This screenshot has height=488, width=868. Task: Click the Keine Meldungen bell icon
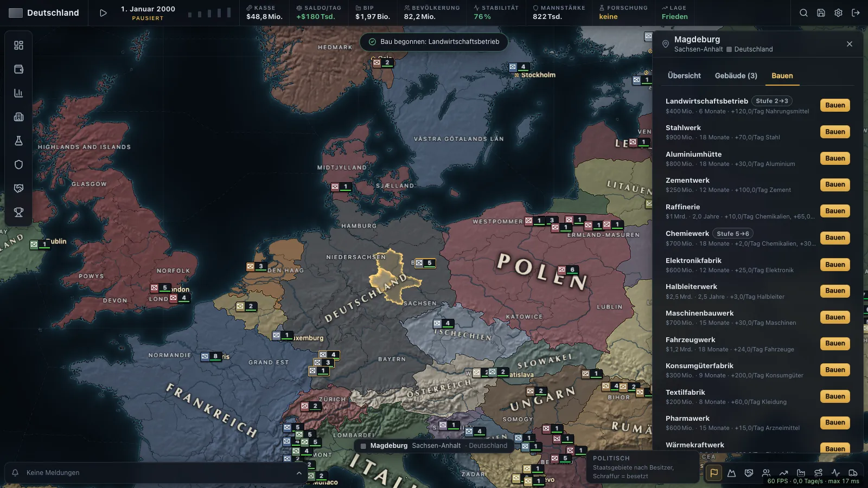pos(15,473)
